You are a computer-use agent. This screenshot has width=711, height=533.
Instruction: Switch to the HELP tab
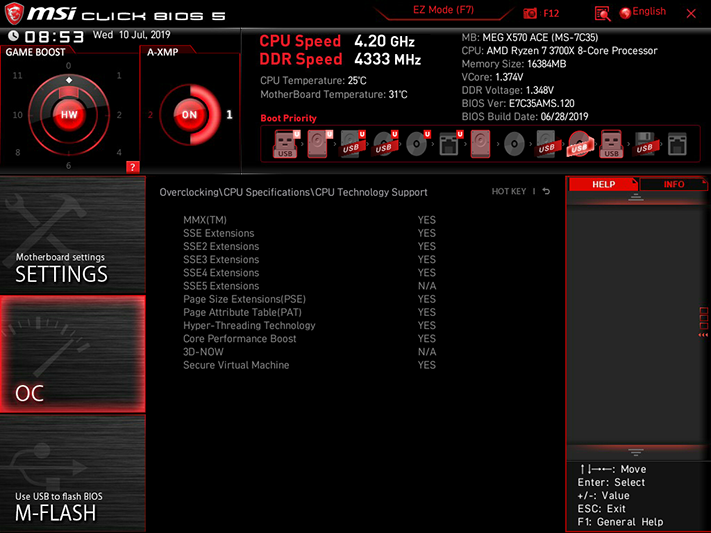click(x=604, y=184)
